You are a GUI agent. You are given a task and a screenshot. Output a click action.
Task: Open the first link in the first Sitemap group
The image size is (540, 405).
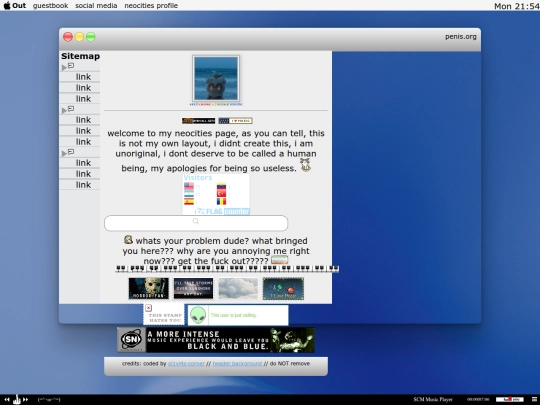(x=83, y=77)
